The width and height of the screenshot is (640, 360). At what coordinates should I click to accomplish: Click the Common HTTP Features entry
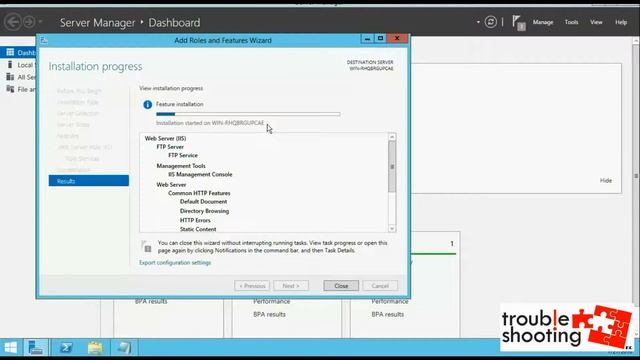199,193
